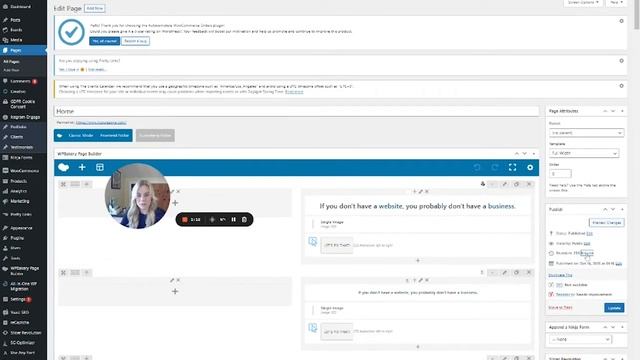Add element in second row's empty column

175,291
